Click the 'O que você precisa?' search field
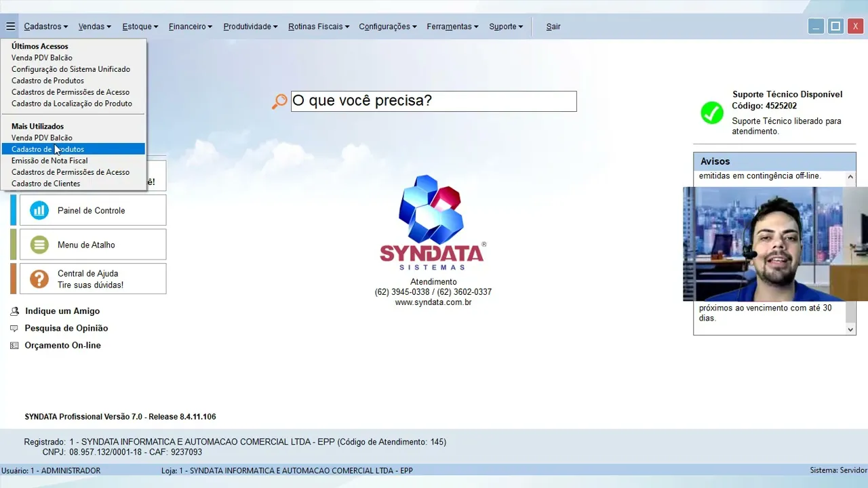868x488 pixels. 434,101
